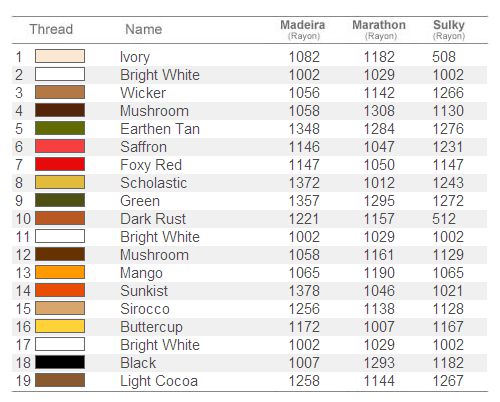
Task: Select the Sunkist swatch
Action: pyautogui.click(x=60, y=290)
